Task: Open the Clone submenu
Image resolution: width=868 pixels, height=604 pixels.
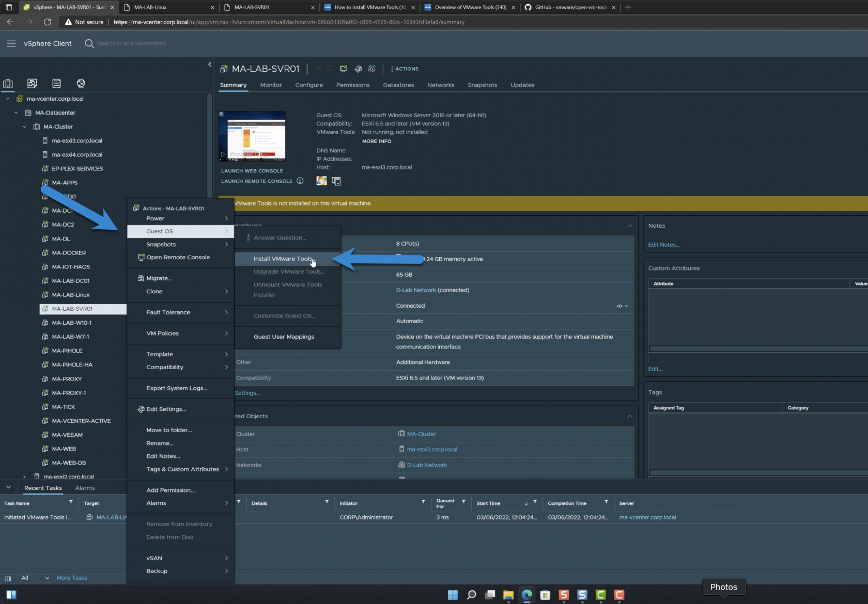Action: click(x=180, y=291)
